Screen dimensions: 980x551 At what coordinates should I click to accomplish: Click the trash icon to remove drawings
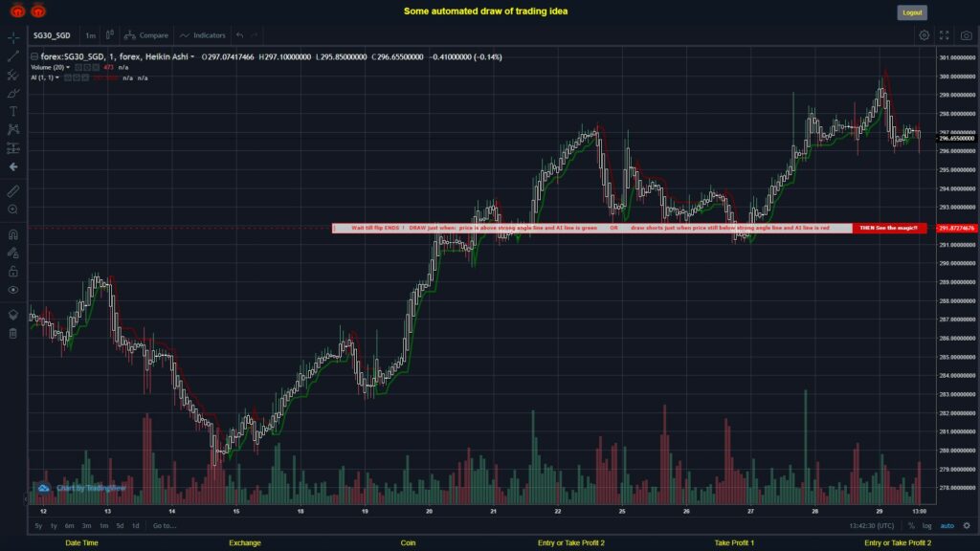pyautogui.click(x=13, y=333)
